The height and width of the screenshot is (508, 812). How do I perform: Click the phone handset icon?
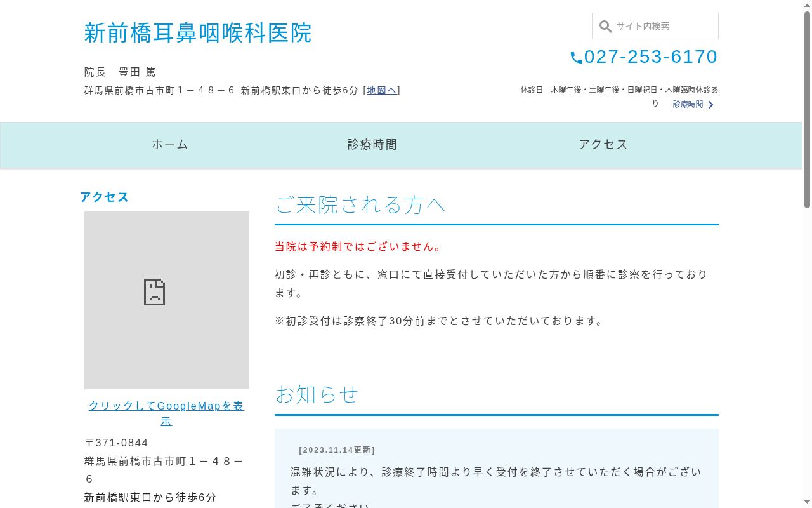[576, 58]
